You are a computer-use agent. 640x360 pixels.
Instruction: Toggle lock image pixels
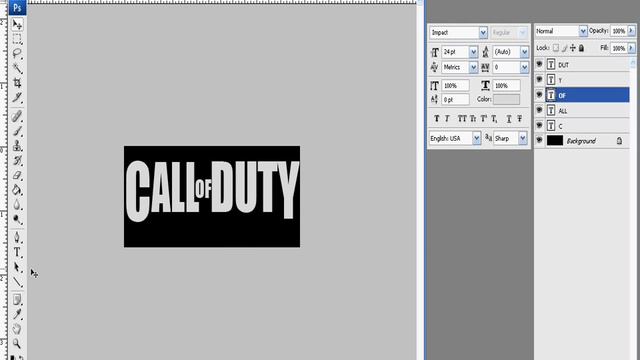(564, 48)
